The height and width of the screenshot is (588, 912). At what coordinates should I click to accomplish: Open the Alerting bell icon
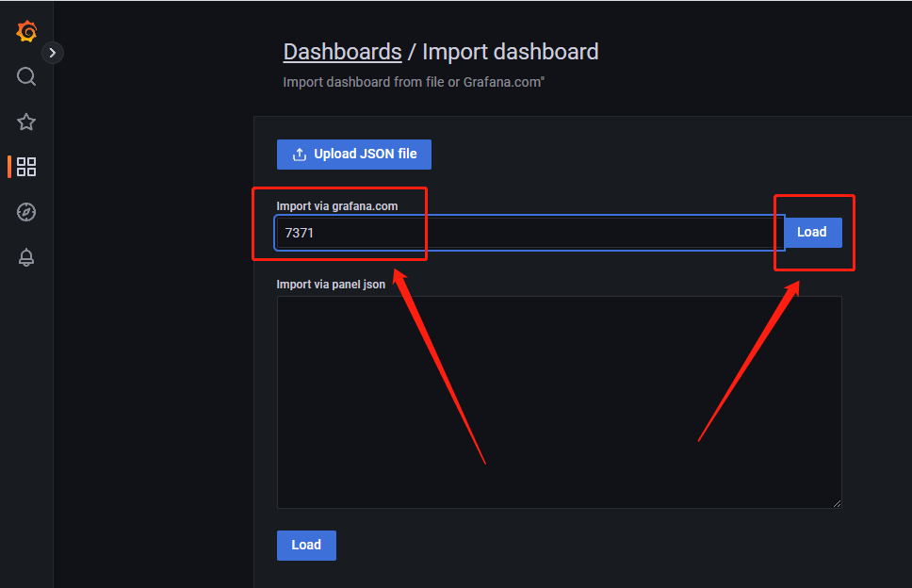coord(26,257)
